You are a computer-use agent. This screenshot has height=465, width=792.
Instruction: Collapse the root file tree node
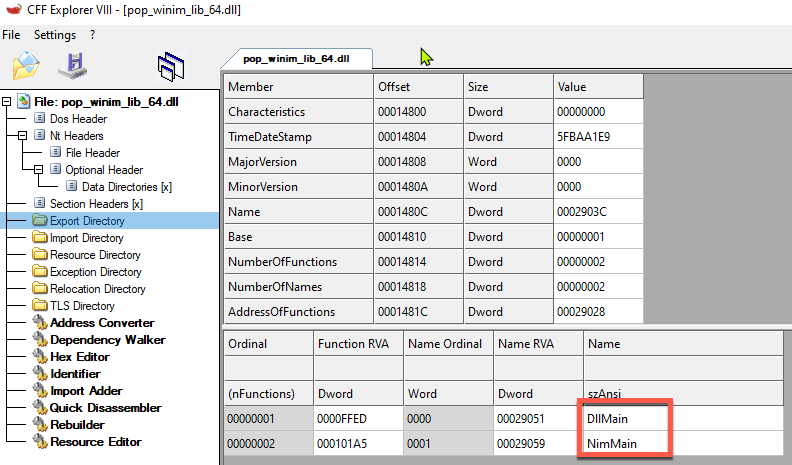click(x=7, y=102)
